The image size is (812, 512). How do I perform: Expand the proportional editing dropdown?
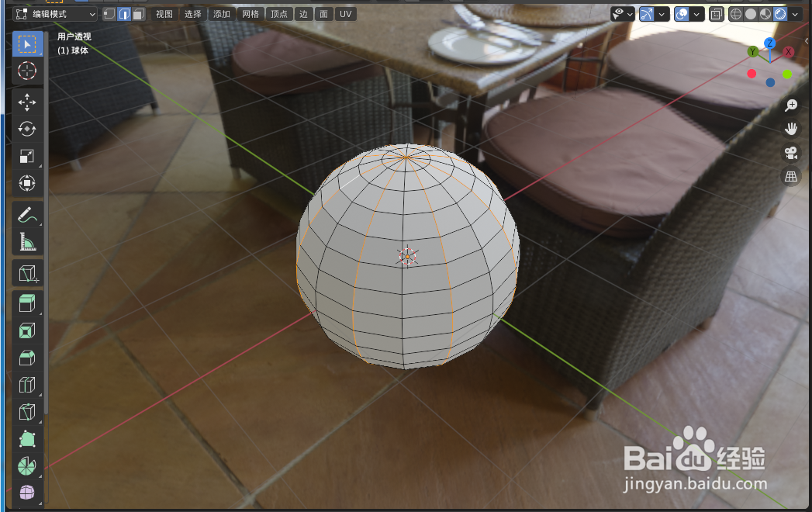point(696,14)
